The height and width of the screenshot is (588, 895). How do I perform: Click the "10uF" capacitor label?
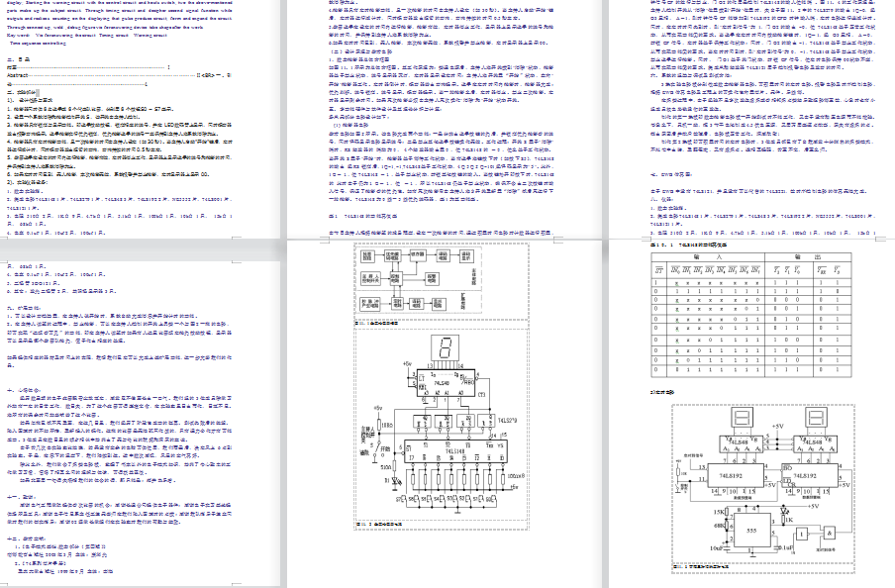coord(717,548)
